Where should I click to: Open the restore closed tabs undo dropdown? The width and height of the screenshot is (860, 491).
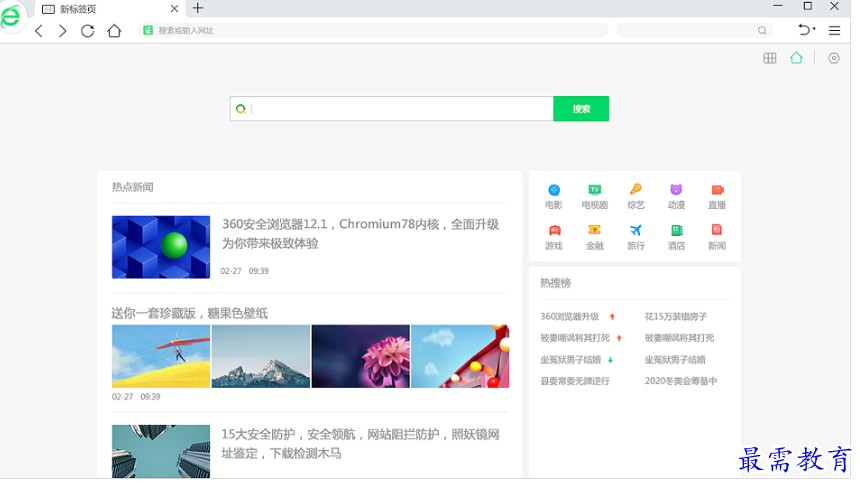point(806,30)
